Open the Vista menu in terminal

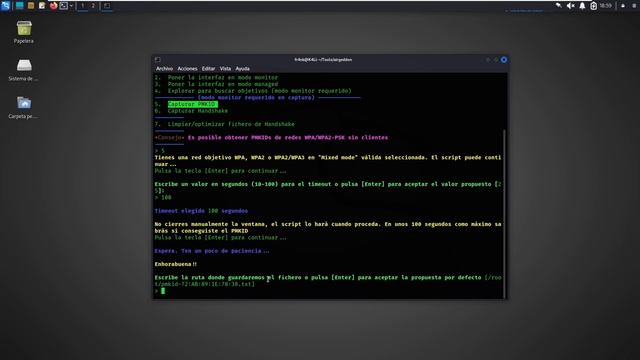point(225,69)
